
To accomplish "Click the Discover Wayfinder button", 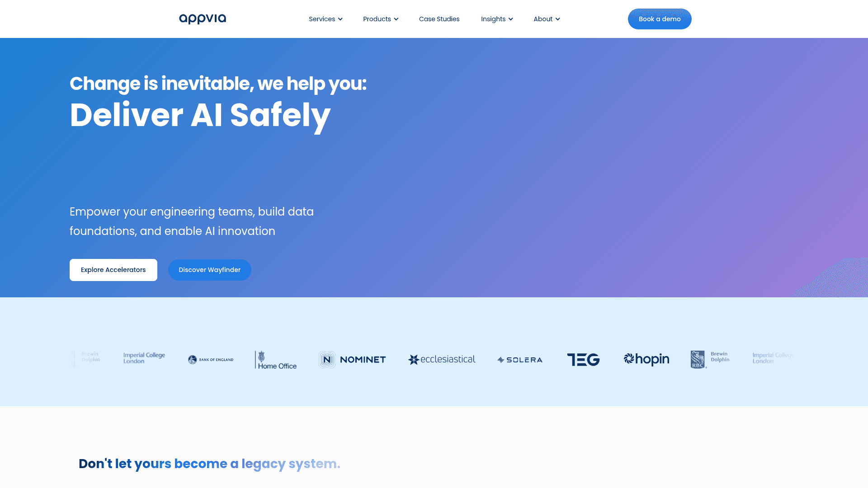I will [x=209, y=270].
